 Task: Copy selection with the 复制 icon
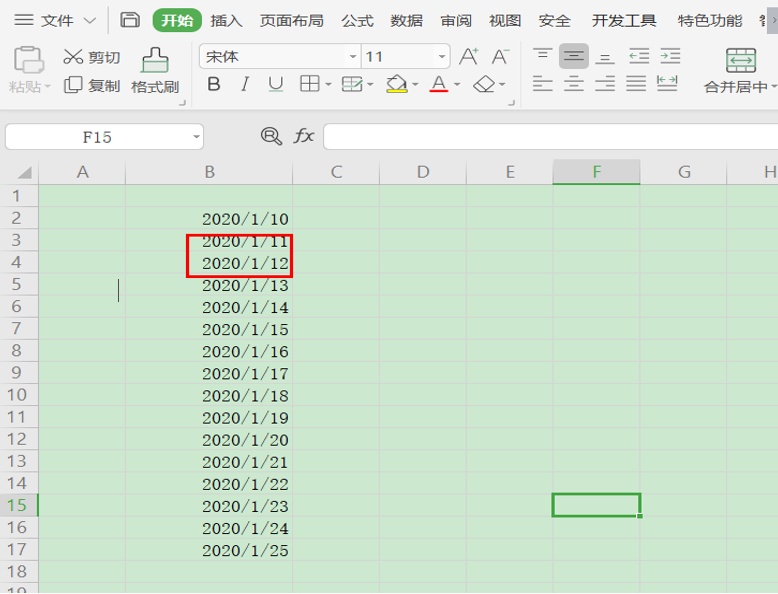pyautogui.click(x=72, y=85)
